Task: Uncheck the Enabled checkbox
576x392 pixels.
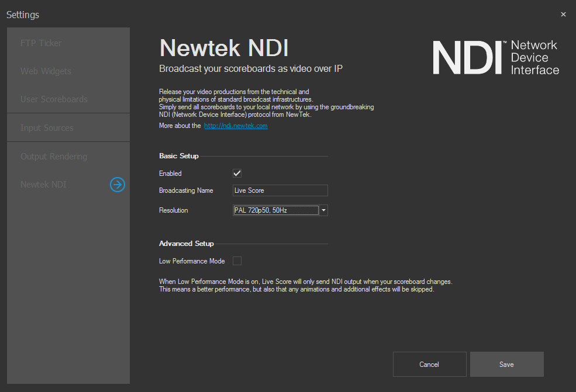Action: [x=237, y=174]
